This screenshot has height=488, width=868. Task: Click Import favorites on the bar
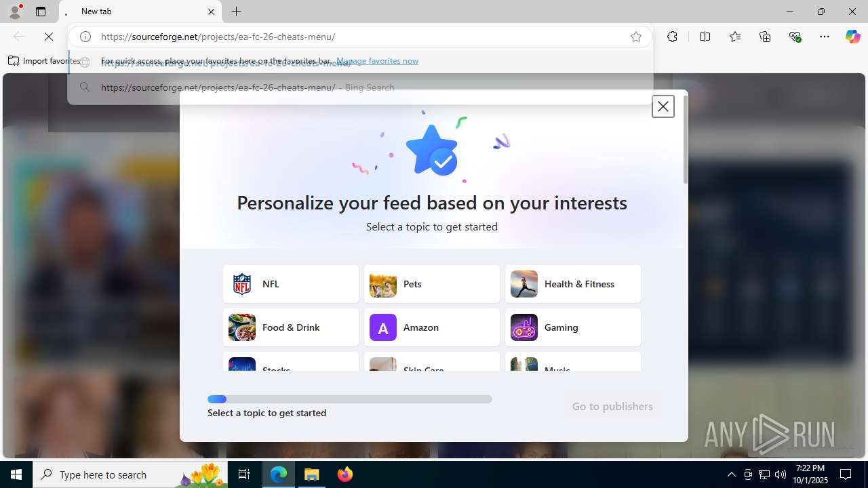point(43,61)
